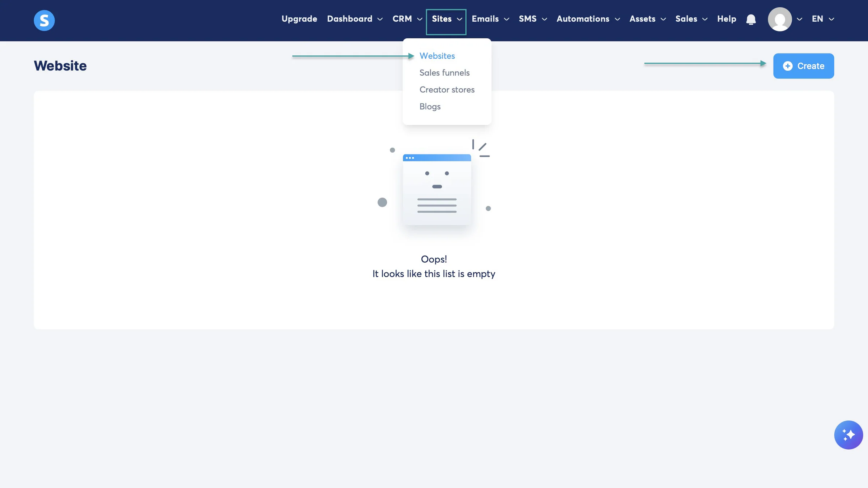Open the Emails dropdown
The width and height of the screenshot is (868, 488).
pos(490,19)
